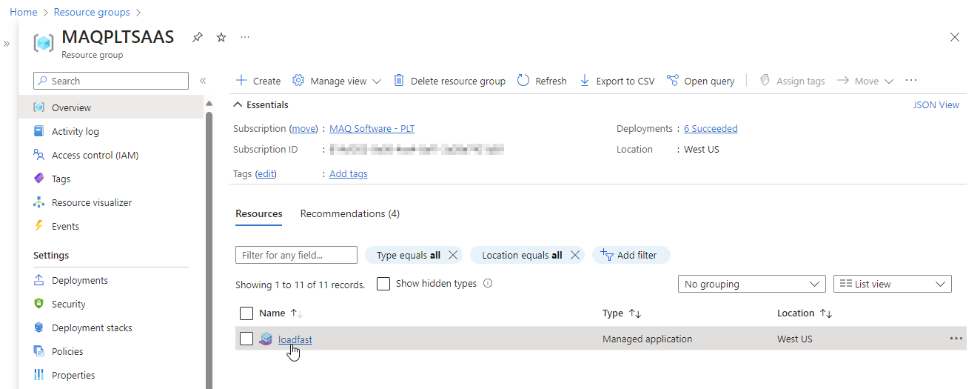Click the Filter for any field input
This screenshot has width=980, height=389.
pyautogui.click(x=296, y=255)
